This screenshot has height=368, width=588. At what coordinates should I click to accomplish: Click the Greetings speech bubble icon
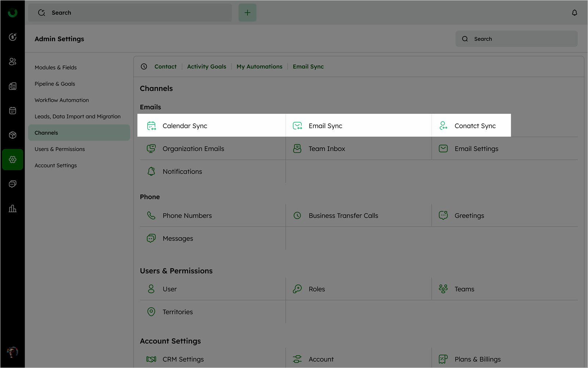point(443,215)
